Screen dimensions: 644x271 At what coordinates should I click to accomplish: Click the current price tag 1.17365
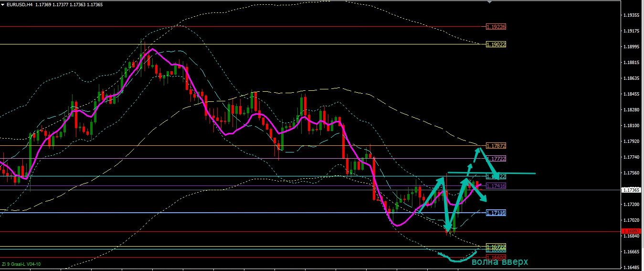632,190
